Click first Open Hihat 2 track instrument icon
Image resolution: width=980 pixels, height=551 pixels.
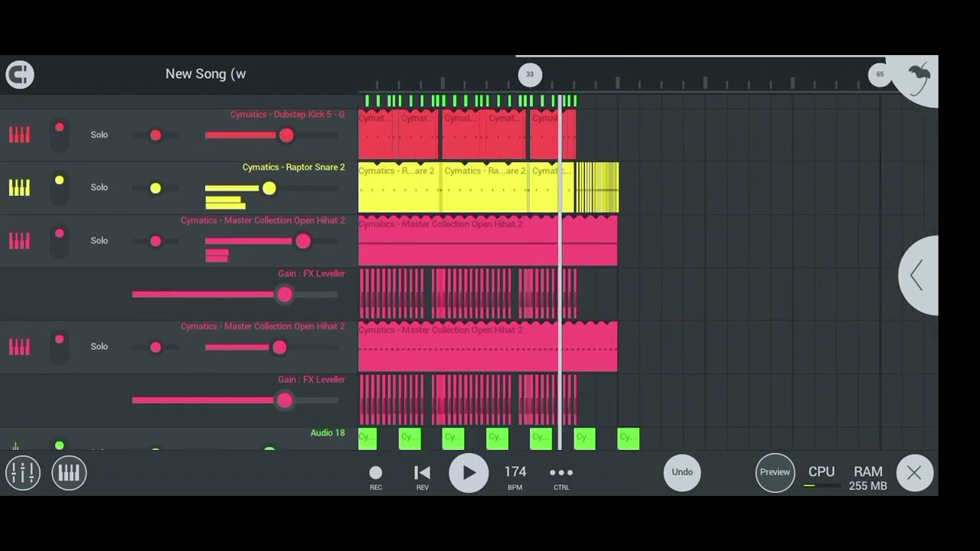19,240
